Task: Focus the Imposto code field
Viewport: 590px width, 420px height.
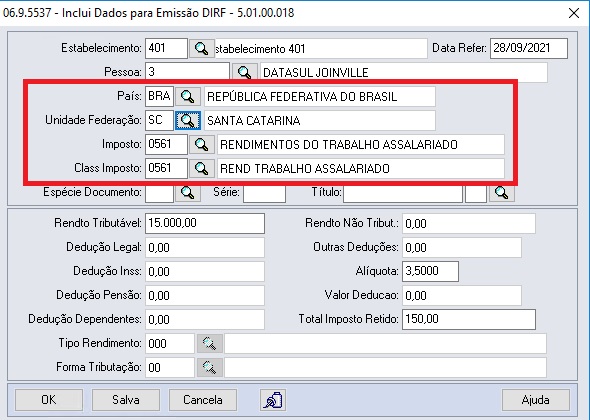Action: [166, 145]
